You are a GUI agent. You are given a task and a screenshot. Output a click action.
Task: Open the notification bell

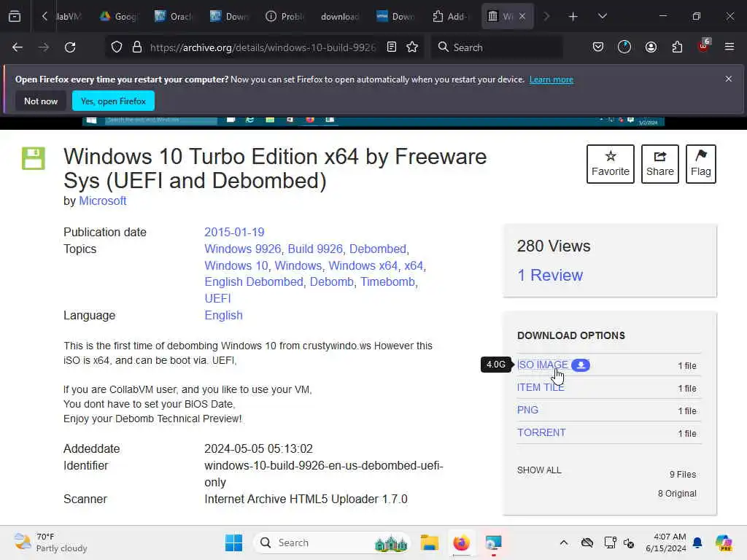point(697,542)
